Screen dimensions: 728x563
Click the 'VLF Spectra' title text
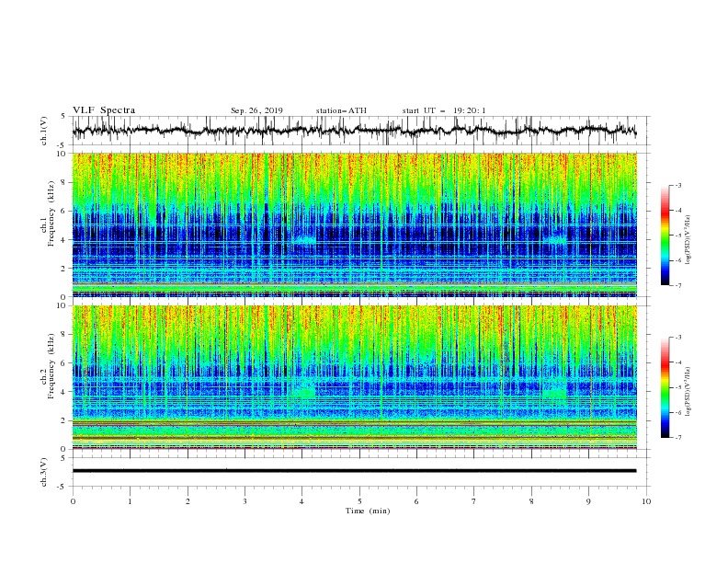[104, 110]
